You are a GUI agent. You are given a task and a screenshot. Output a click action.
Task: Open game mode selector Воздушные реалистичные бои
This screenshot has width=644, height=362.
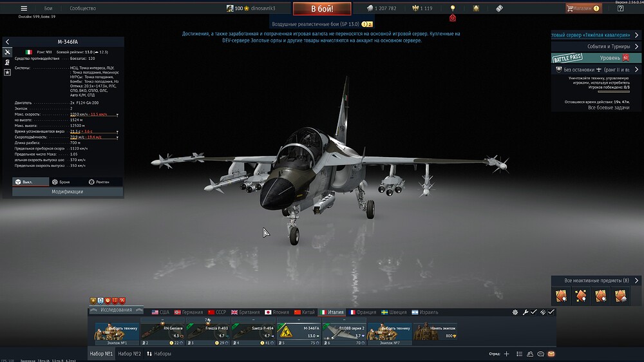322,24
